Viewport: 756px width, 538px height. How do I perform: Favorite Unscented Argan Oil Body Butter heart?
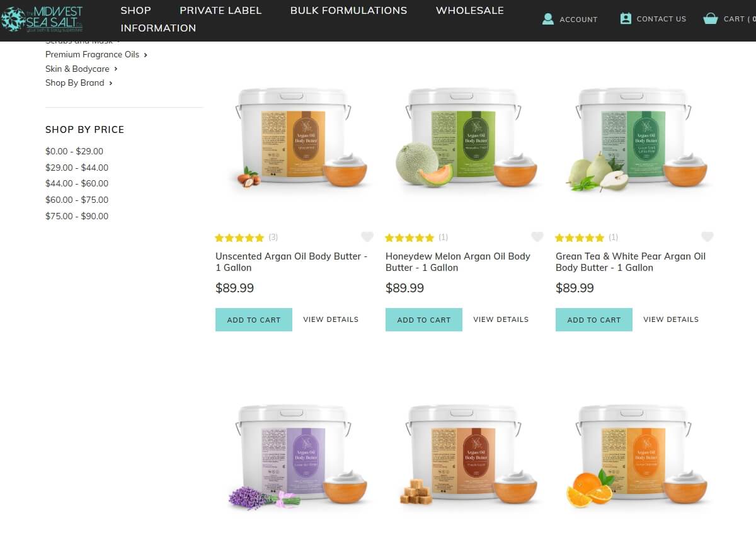point(367,237)
